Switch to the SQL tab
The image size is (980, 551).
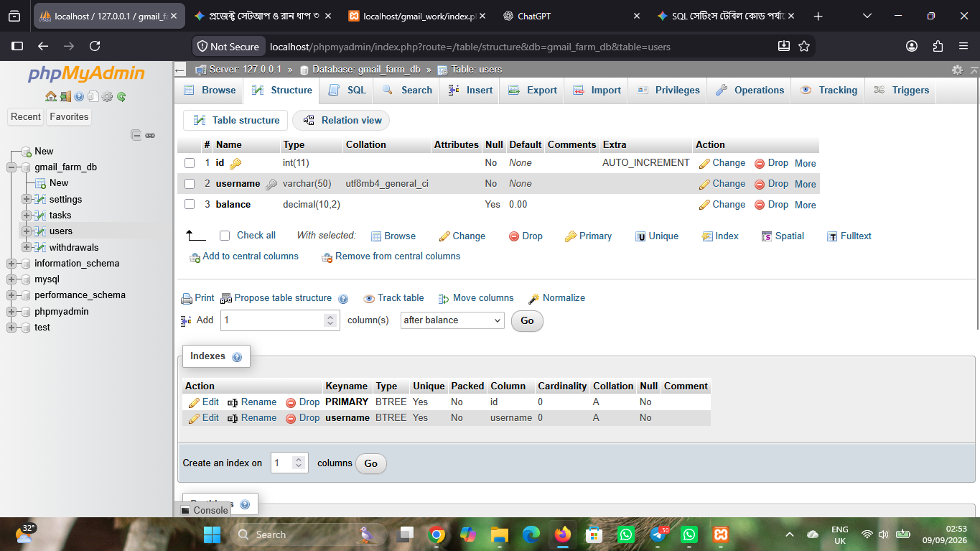point(347,90)
